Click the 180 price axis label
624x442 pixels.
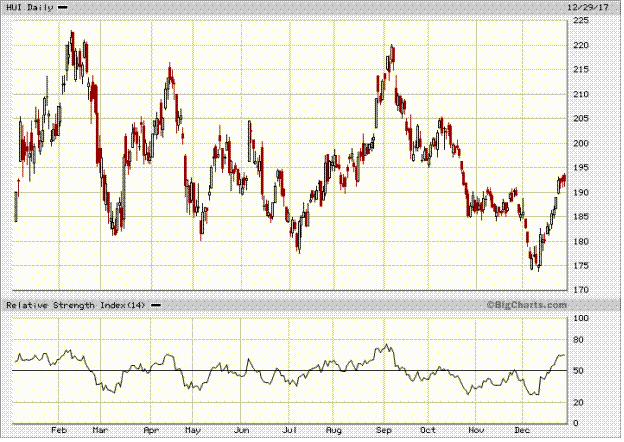(x=581, y=241)
